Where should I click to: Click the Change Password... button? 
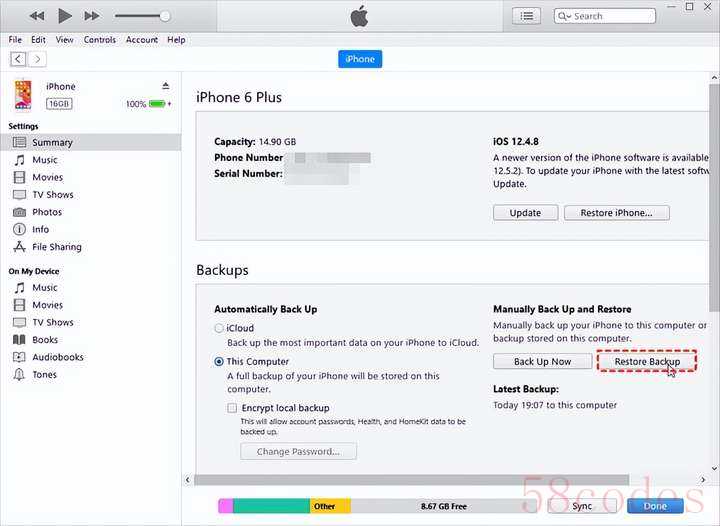click(298, 451)
